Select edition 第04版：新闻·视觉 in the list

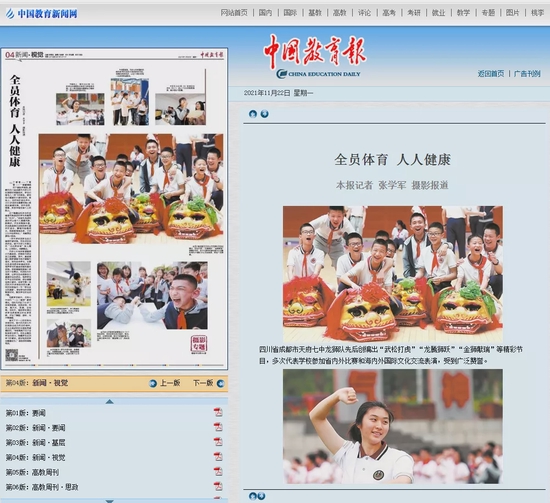coord(35,457)
